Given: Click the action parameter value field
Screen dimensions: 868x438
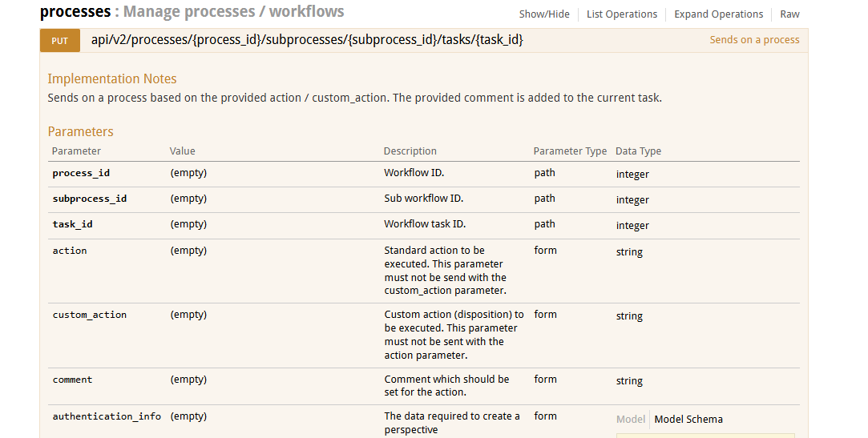Looking at the screenshot, I should tap(188, 251).
